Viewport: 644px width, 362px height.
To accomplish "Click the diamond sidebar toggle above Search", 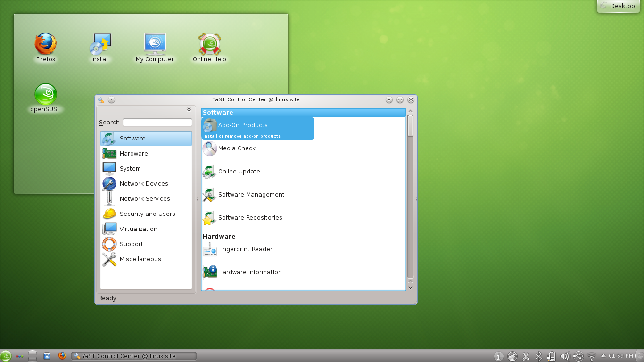I will (x=189, y=109).
